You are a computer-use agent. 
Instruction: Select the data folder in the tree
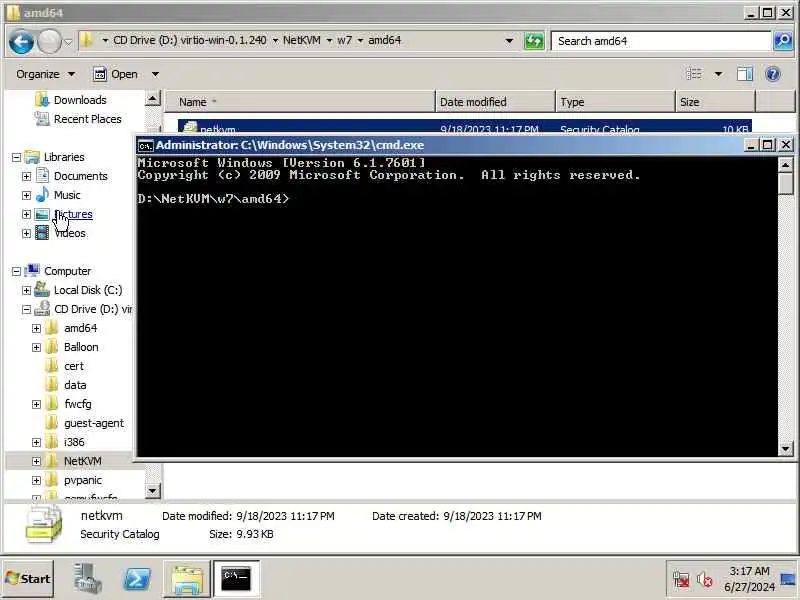click(x=75, y=385)
